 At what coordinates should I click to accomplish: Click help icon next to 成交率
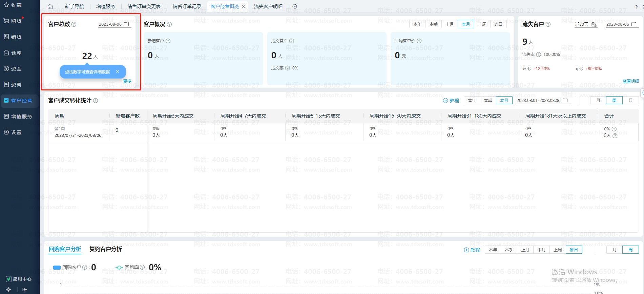[x=288, y=68]
